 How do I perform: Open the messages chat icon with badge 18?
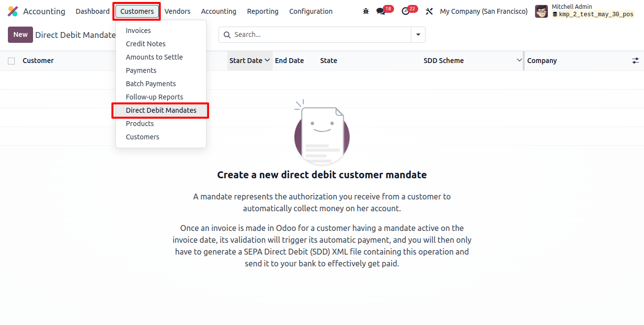(x=381, y=11)
